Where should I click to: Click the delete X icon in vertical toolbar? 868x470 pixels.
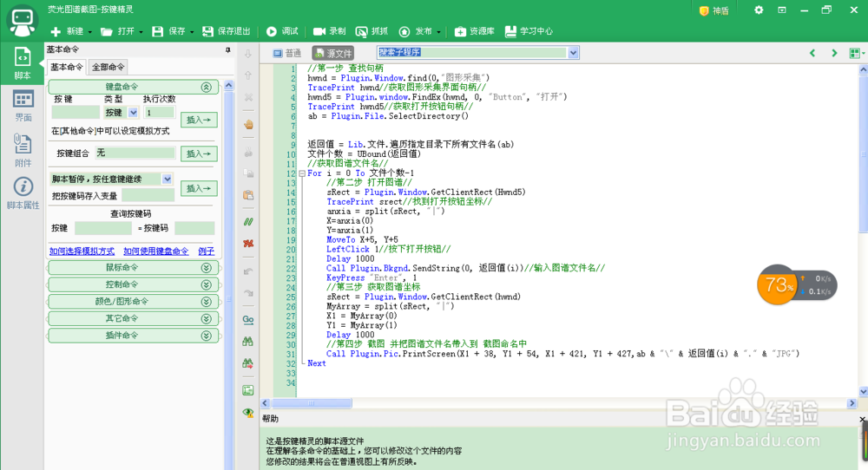point(248,97)
